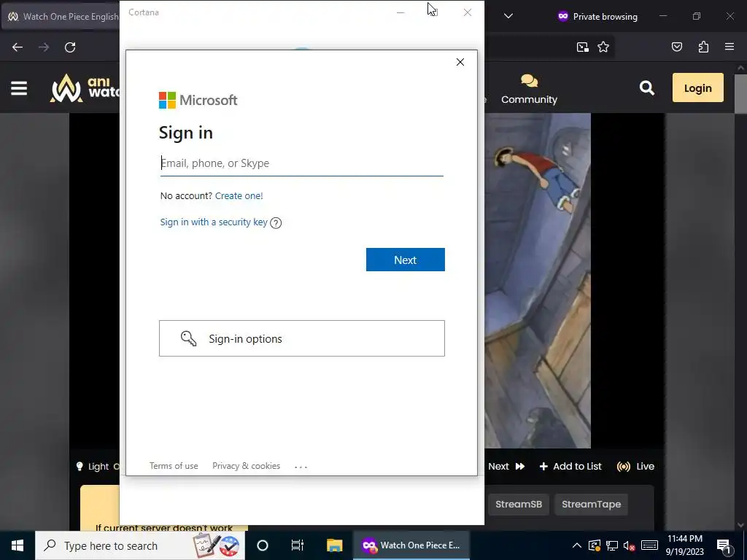The height and width of the screenshot is (560, 747).
Task: Click the aniwatch logo
Action: pos(85,88)
